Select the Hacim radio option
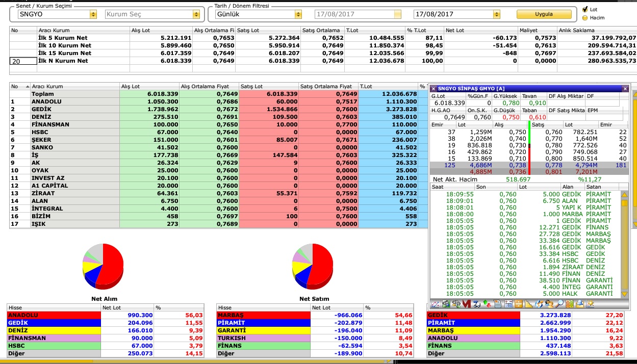Screen dimensions: 637x364 (x=584, y=18)
